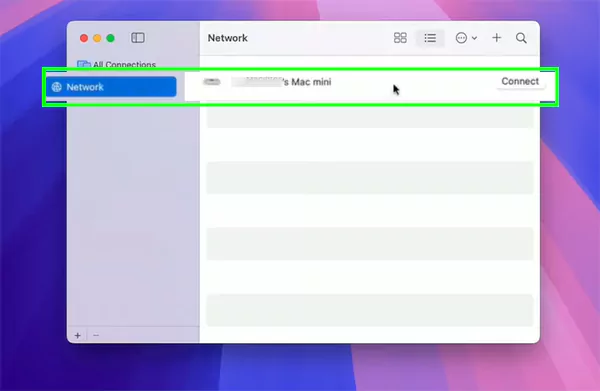Click the Mac mini device icon
The image size is (600, 391).
(212, 82)
